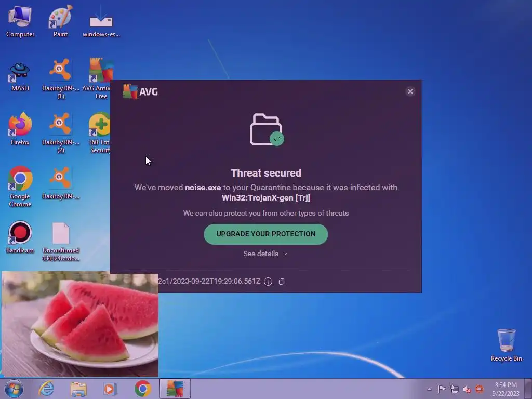532x399 pixels.
Task: Open the Bandicam desktop shortcut
Action: pos(20,237)
